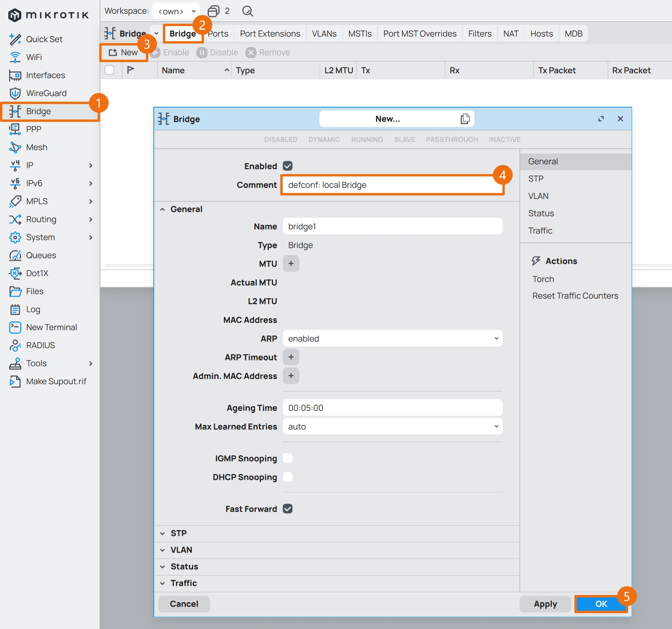The image size is (672, 629).
Task: Run the Torch action
Action: 543,279
